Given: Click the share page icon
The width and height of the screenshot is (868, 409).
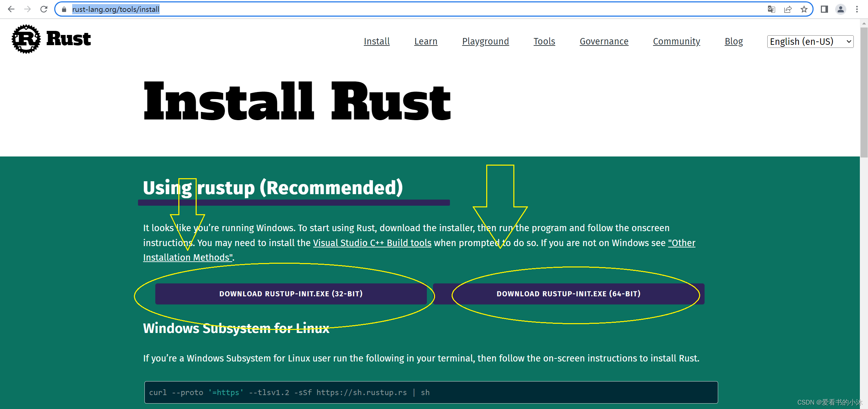Looking at the screenshot, I should point(788,9).
